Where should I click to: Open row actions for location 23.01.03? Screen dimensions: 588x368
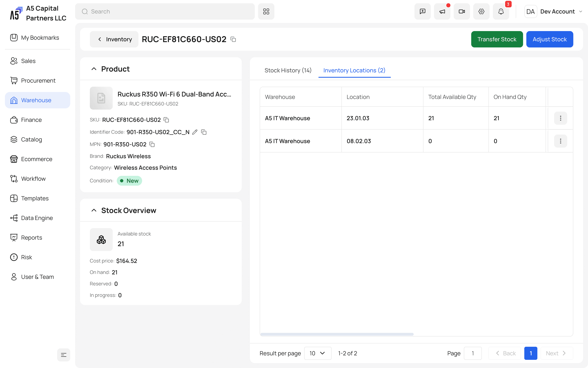560,118
